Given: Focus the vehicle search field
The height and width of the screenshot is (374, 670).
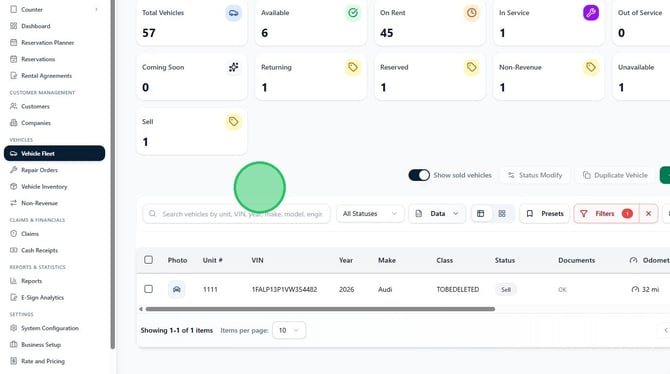Looking at the screenshot, I should [x=236, y=214].
